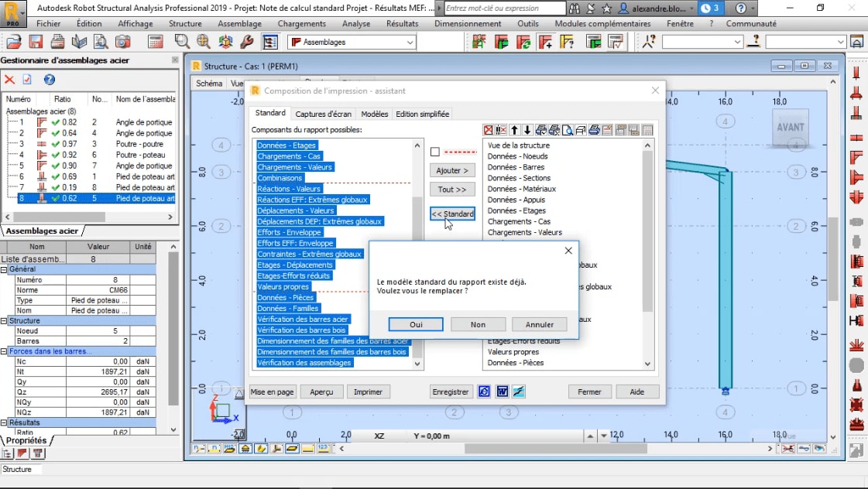Click Non in the replace prompt
This screenshot has height=489, width=868.
(x=479, y=325)
